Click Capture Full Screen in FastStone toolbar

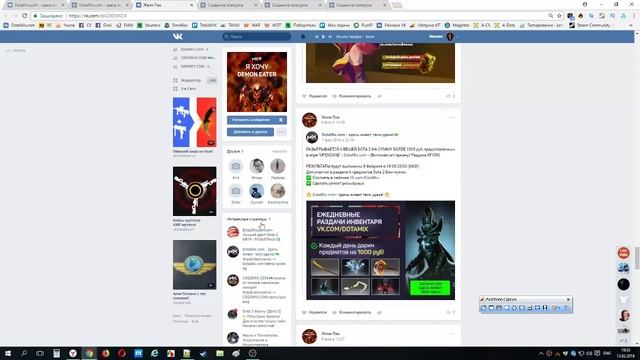[x=522, y=307]
